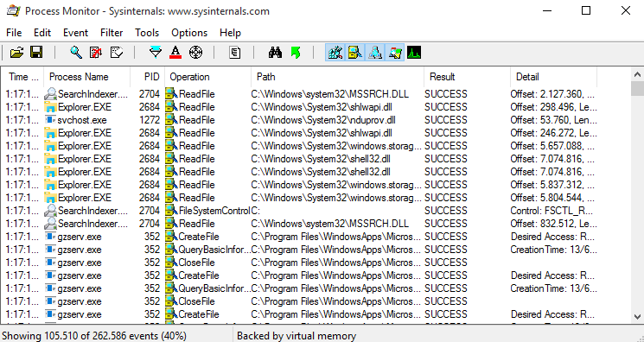Image resolution: width=644 pixels, height=342 pixels.
Task: Click the Offset: 5.804.544 detail cell
Action: pos(552,198)
